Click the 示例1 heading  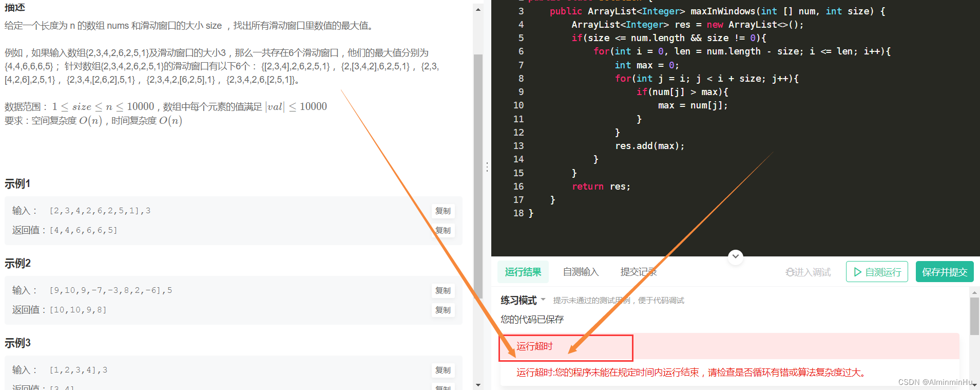(x=18, y=184)
